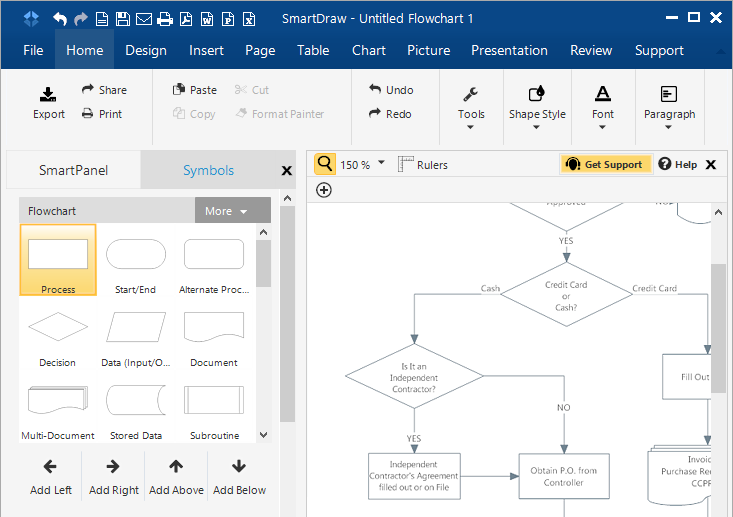The width and height of the screenshot is (733, 517).
Task: Switch to the Design ribbon tab
Action: [x=146, y=50]
